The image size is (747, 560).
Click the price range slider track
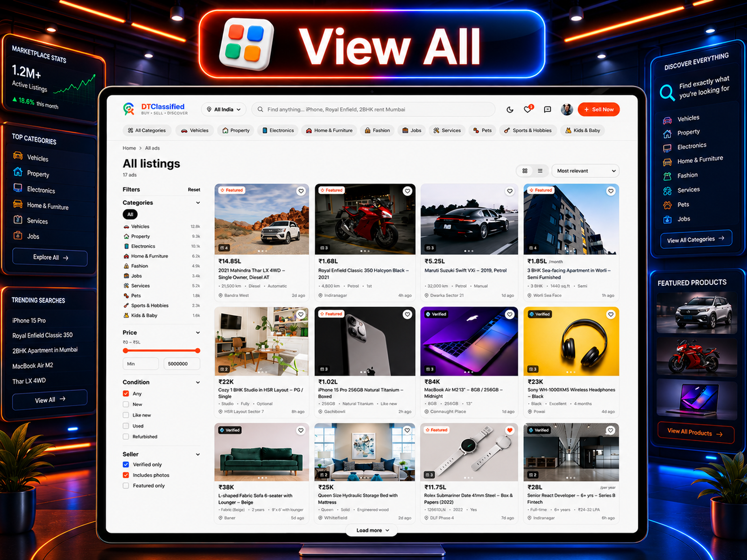click(x=162, y=350)
